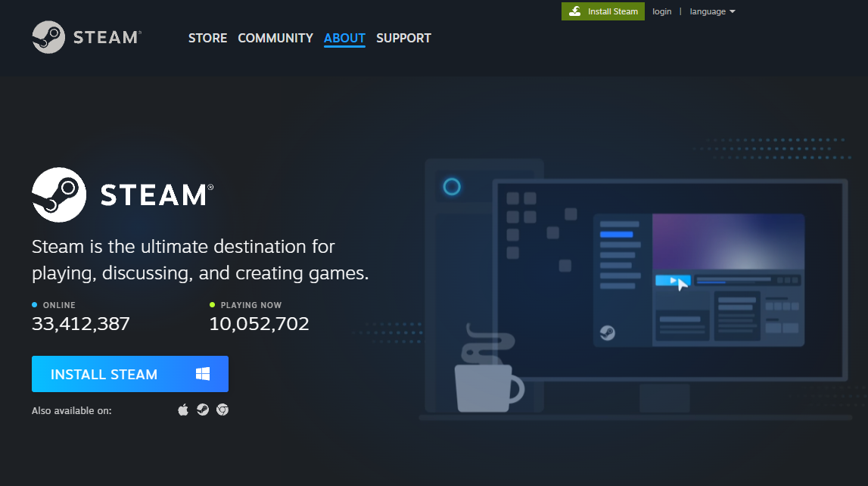Select the ABOUT menu item
This screenshot has height=486, width=868.
(344, 38)
